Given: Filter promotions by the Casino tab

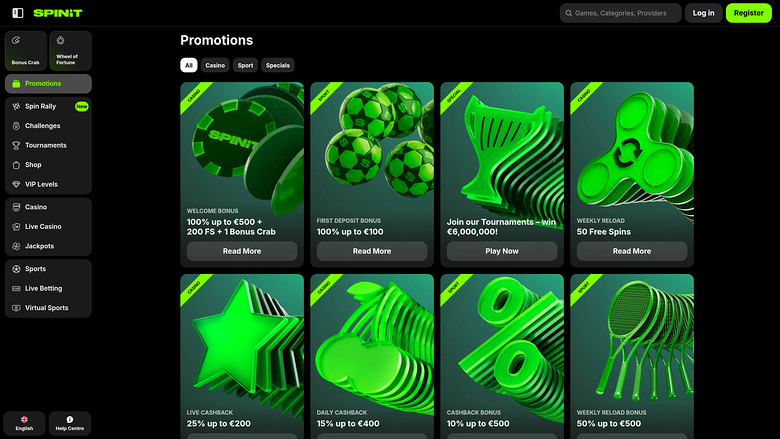Looking at the screenshot, I should point(215,65).
